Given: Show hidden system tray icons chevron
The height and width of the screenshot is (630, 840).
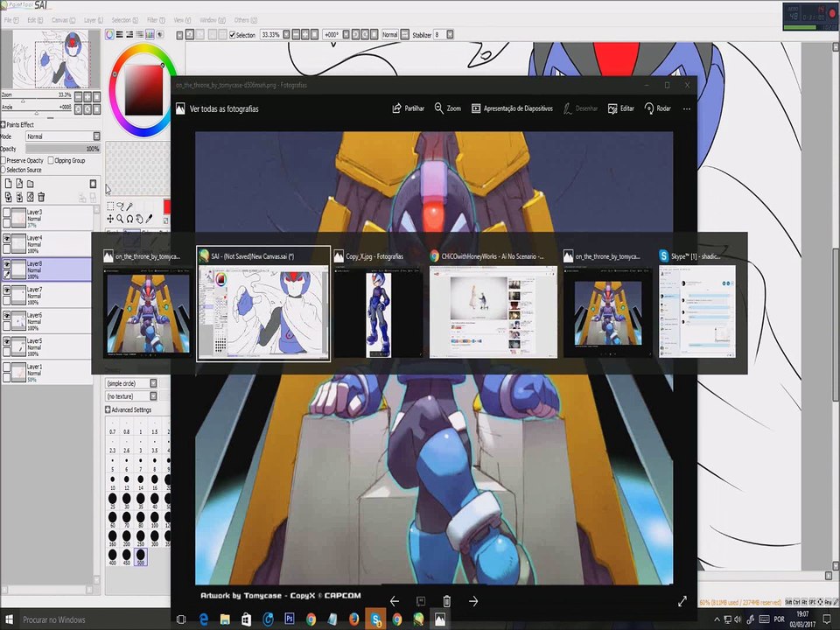Looking at the screenshot, I should pos(717,619).
